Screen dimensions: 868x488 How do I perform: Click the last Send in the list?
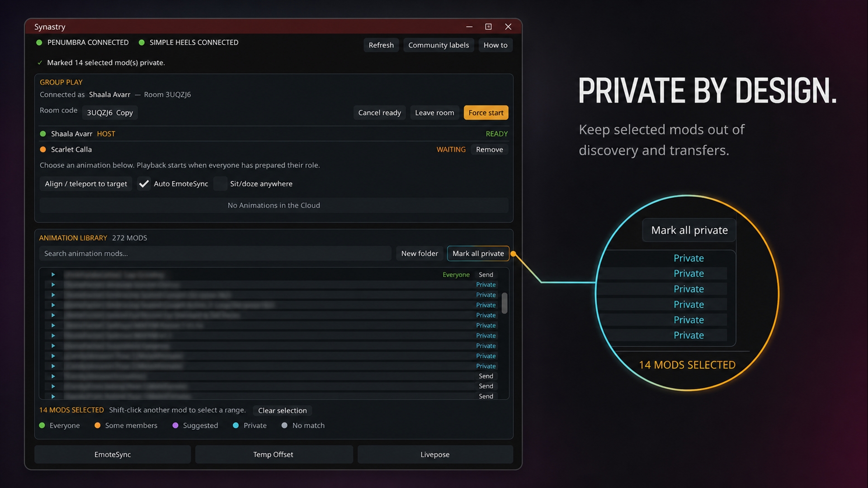click(x=486, y=396)
